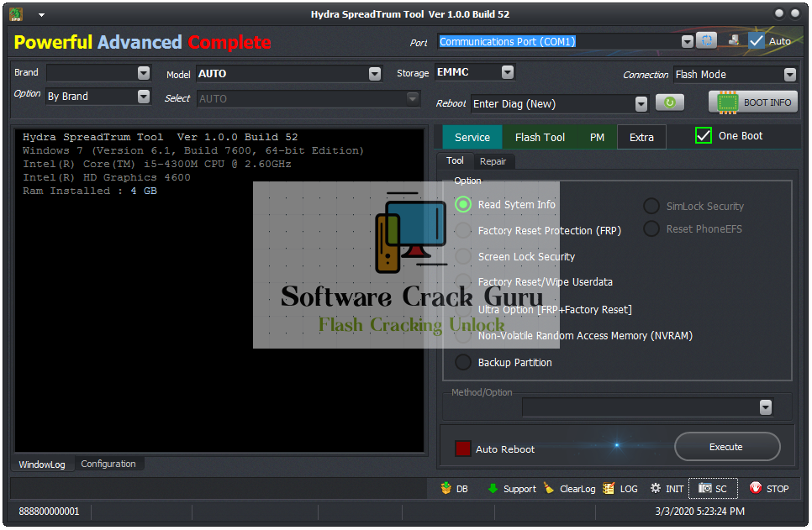This screenshot has height=530, width=812.
Task: Expand the Storage EMMC dropdown
Action: (508, 72)
